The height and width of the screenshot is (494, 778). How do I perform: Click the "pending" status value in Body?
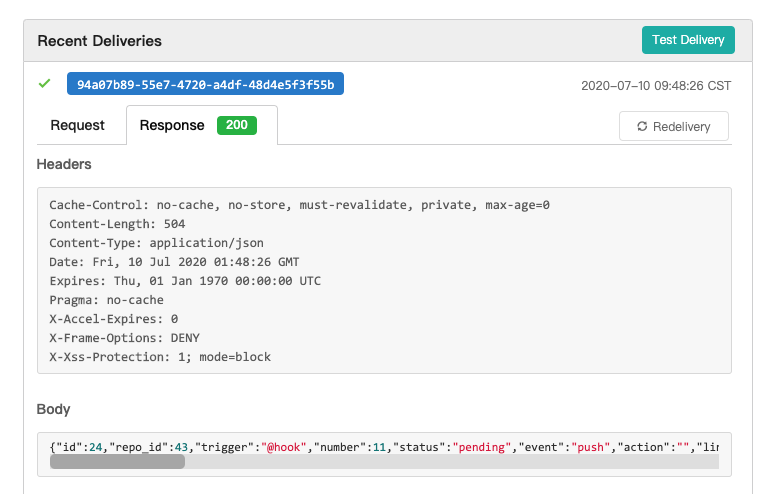tap(481, 447)
